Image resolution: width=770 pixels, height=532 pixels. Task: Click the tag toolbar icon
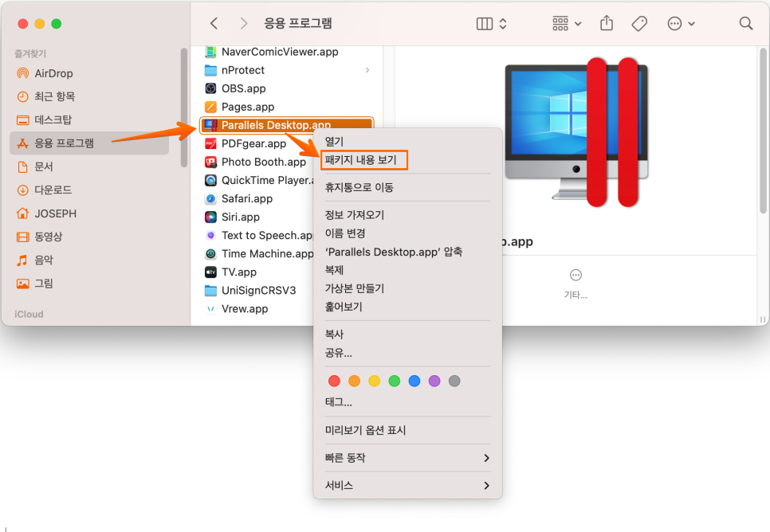[x=639, y=24]
